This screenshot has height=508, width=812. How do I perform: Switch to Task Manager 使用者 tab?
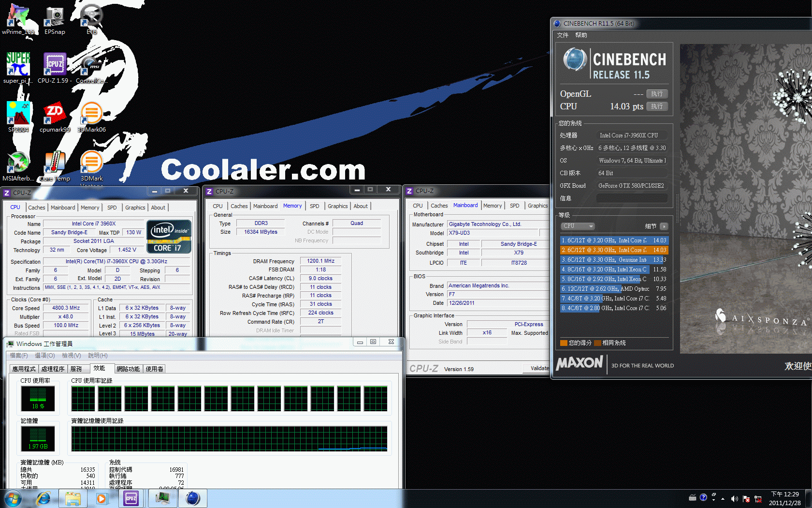155,369
